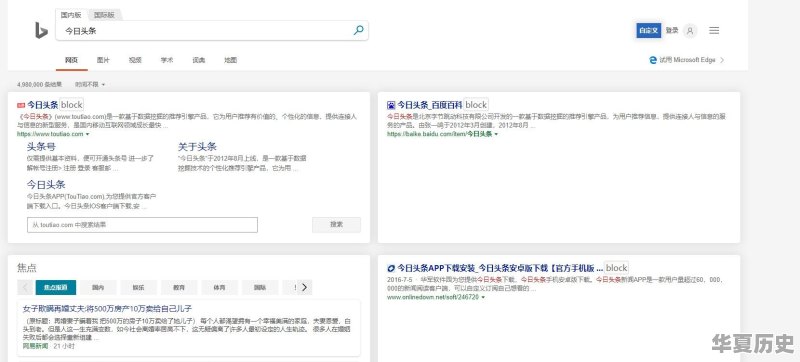
Task: Click the chevron after 试用 Microsoft Edge
Action: click(x=722, y=60)
